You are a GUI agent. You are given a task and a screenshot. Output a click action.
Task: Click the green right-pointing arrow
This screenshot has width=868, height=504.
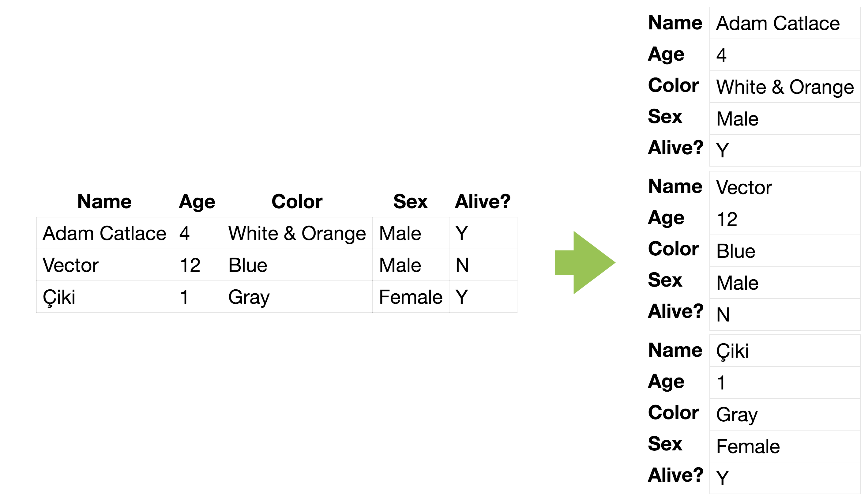point(587,263)
